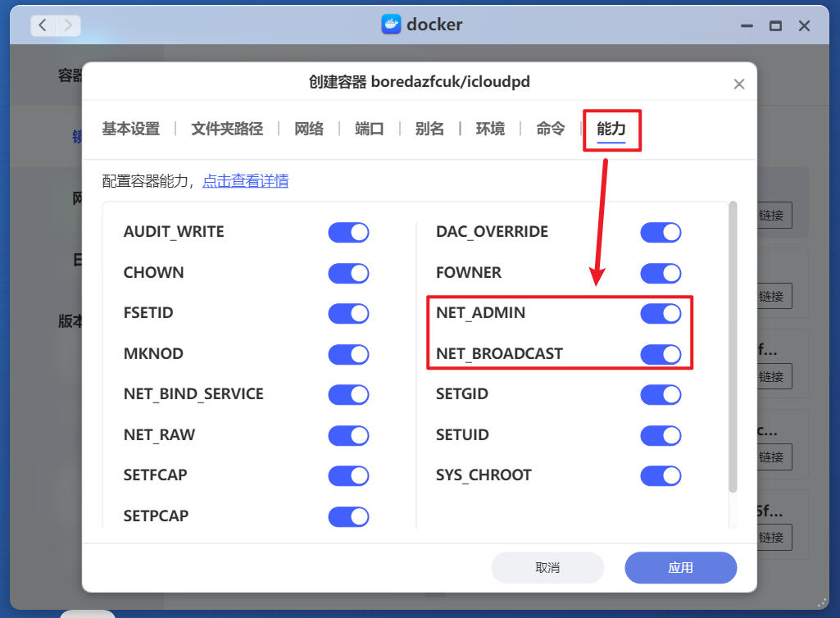840x618 pixels.
Task: Toggle NET_RAW off
Action: tap(348, 435)
